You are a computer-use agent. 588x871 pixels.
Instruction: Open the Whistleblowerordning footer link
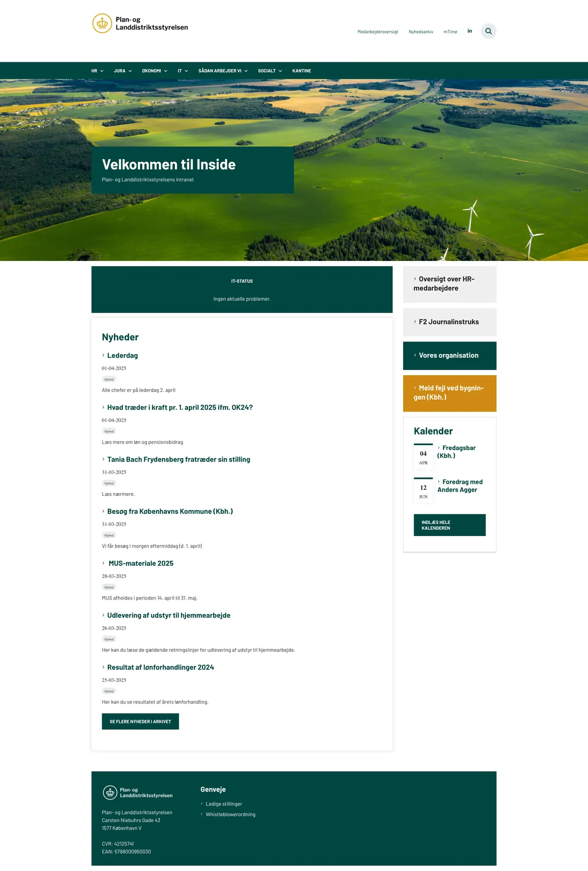[x=230, y=815]
